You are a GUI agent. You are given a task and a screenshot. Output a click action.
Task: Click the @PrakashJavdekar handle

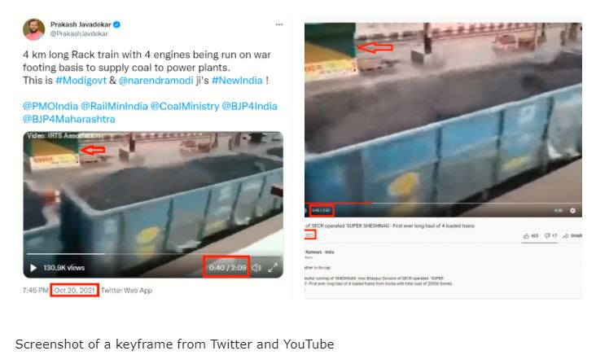coord(79,34)
